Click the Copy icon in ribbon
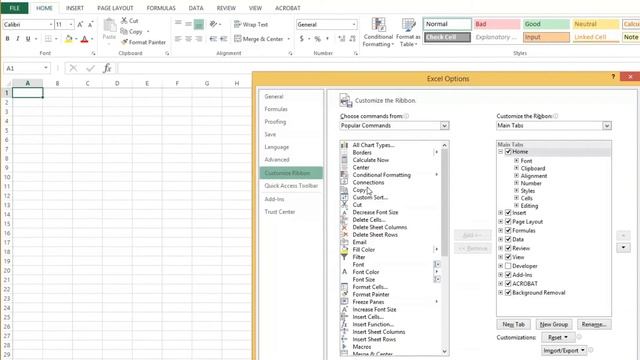Image resolution: width=640 pixels, height=360 pixels. tap(124, 31)
